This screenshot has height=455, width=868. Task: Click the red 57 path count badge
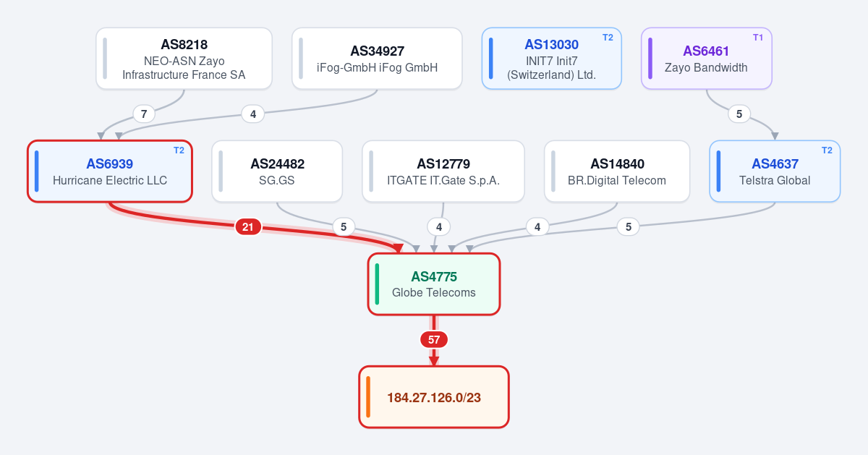434,339
